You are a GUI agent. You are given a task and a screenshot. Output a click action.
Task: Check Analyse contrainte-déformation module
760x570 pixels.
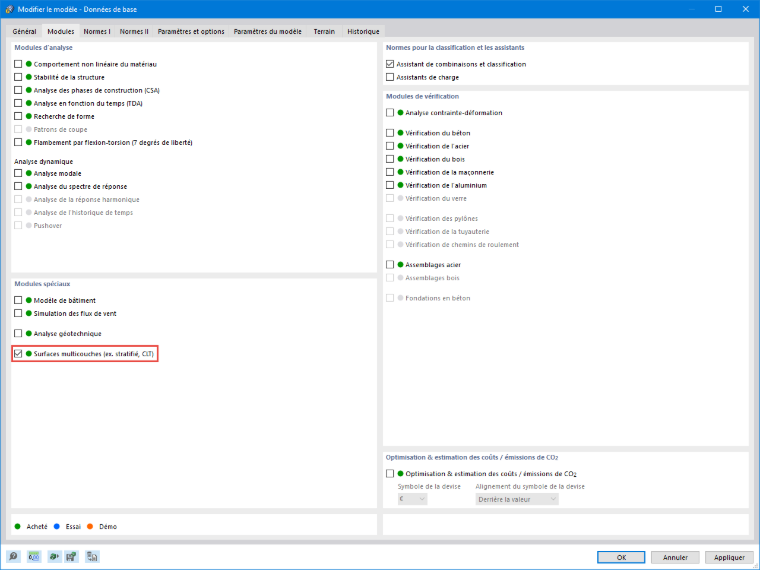tap(390, 112)
